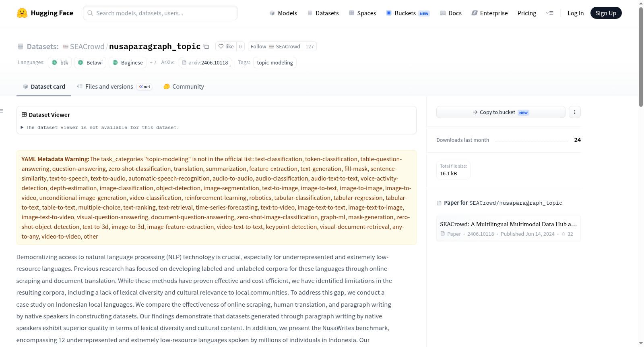Click the left sidebar table-of-contents icon
The image size is (644, 347).
pyautogui.click(x=2, y=111)
